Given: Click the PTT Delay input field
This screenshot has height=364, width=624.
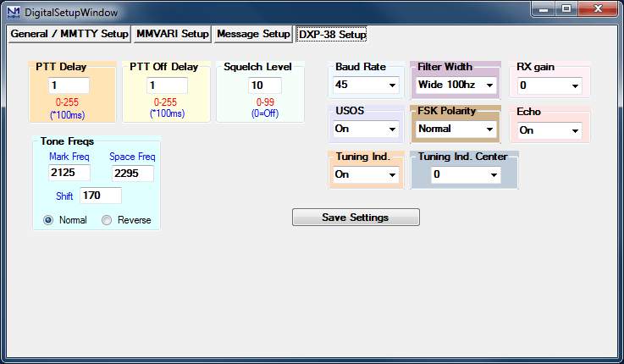Looking at the screenshot, I should (x=69, y=85).
